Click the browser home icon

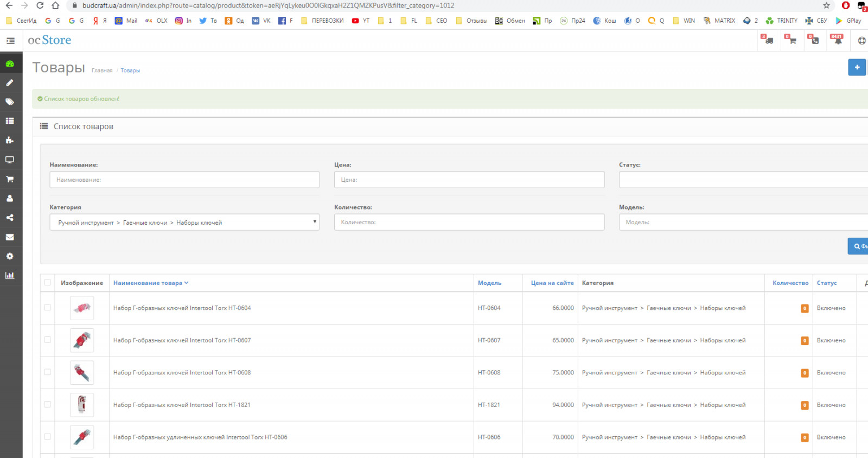tap(55, 5)
